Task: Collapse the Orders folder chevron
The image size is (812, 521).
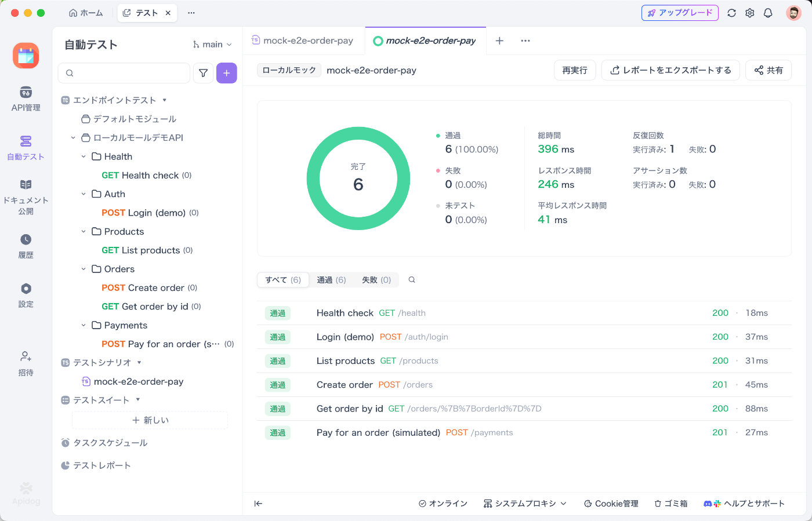Action: pyautogui.click(x=84, y=269)
